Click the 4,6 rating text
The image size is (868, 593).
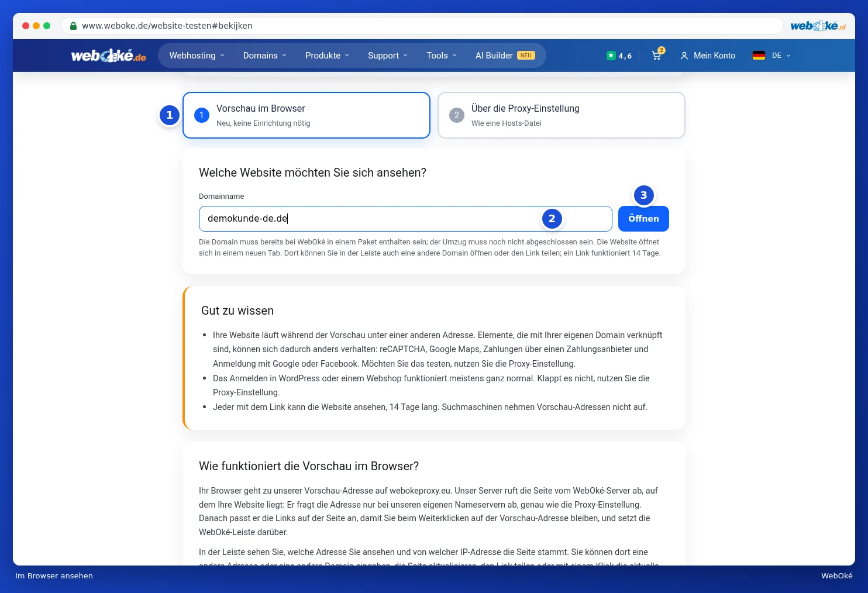625,56
